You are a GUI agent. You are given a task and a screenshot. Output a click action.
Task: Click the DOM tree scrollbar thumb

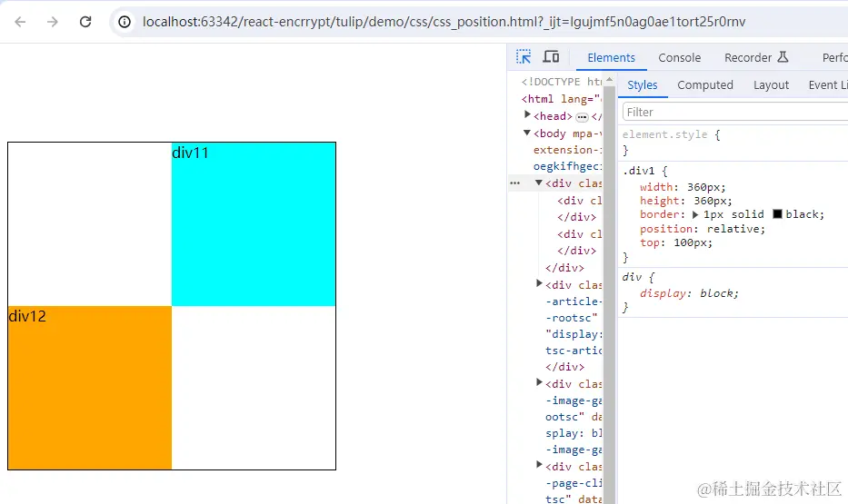(x=610, y=294)
